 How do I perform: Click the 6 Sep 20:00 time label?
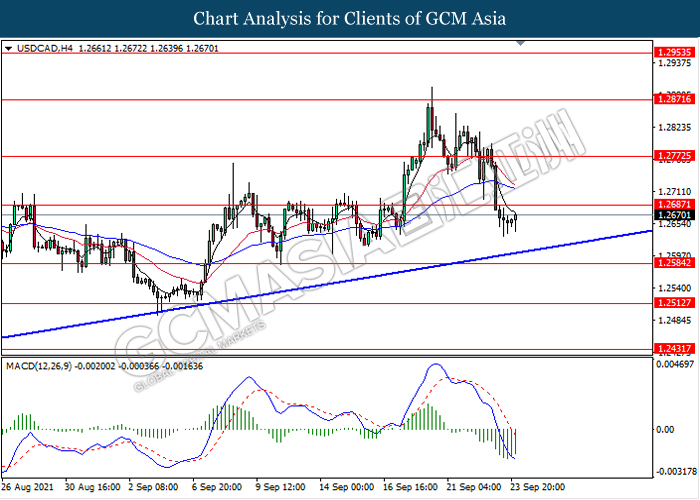(x=217, y=487)
